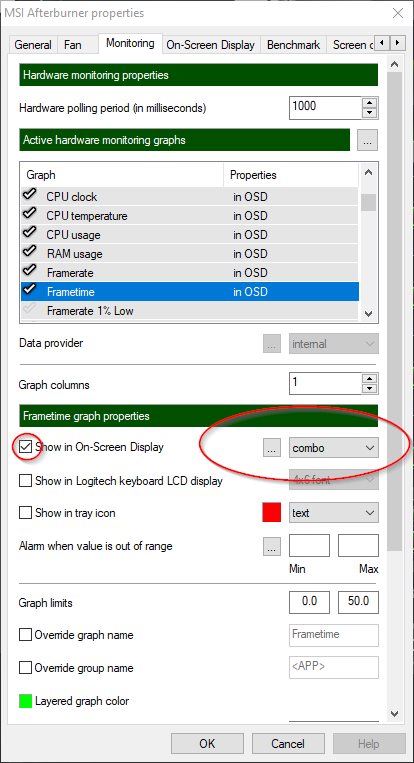The width and height of the screenshot is (414, 763).
Task: Switch to On-Screen Display tab
Action: point(211,45)
